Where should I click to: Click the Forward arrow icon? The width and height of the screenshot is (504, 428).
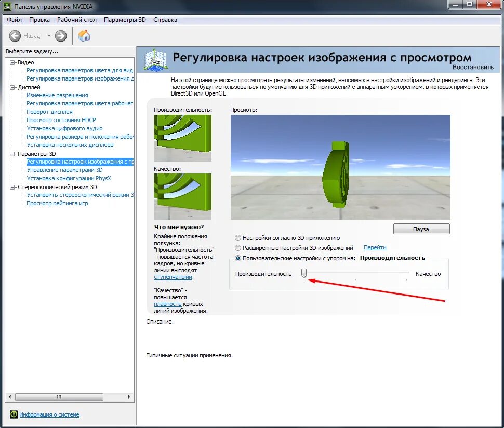tap(61, 36)
